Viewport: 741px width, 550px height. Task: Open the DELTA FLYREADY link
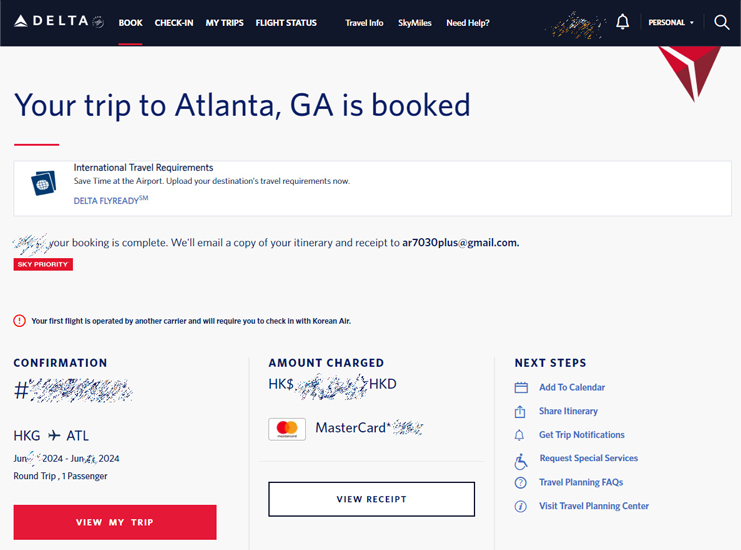point(111,200)
